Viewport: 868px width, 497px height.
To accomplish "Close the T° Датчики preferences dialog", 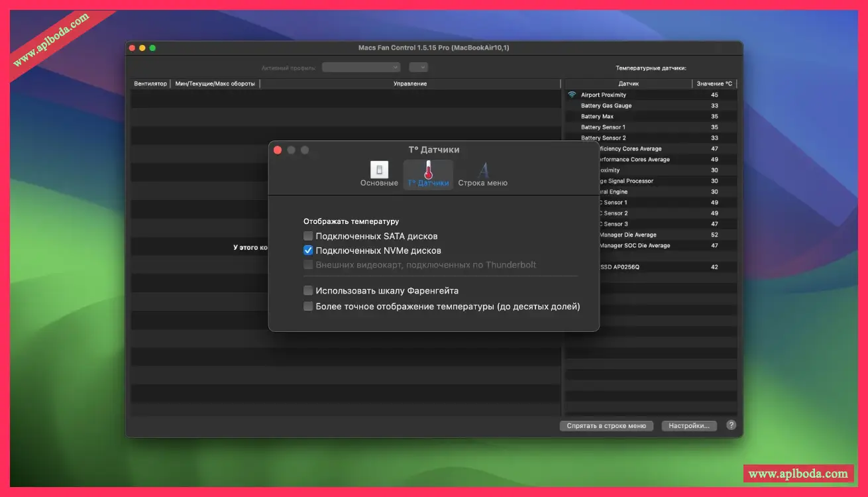I will [x=278, y=150].
